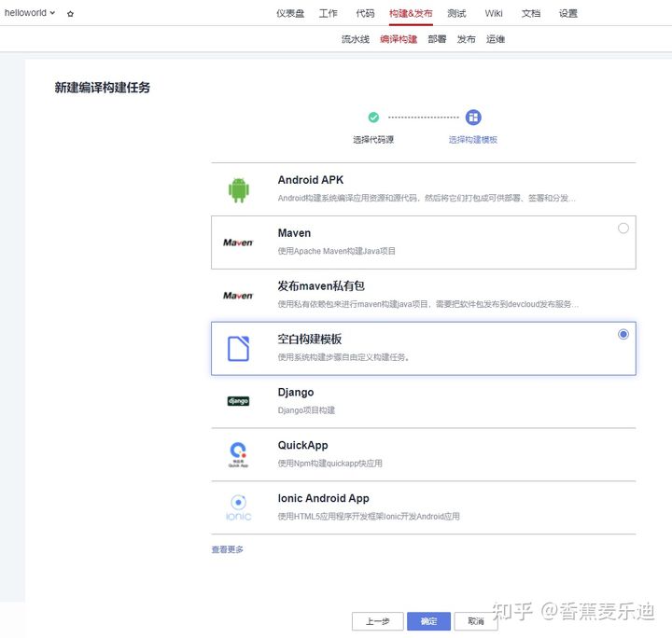Click the 使用Apache Maven构建Java项目 description
The image size is (672, 638).
click(x=336, y=251)
